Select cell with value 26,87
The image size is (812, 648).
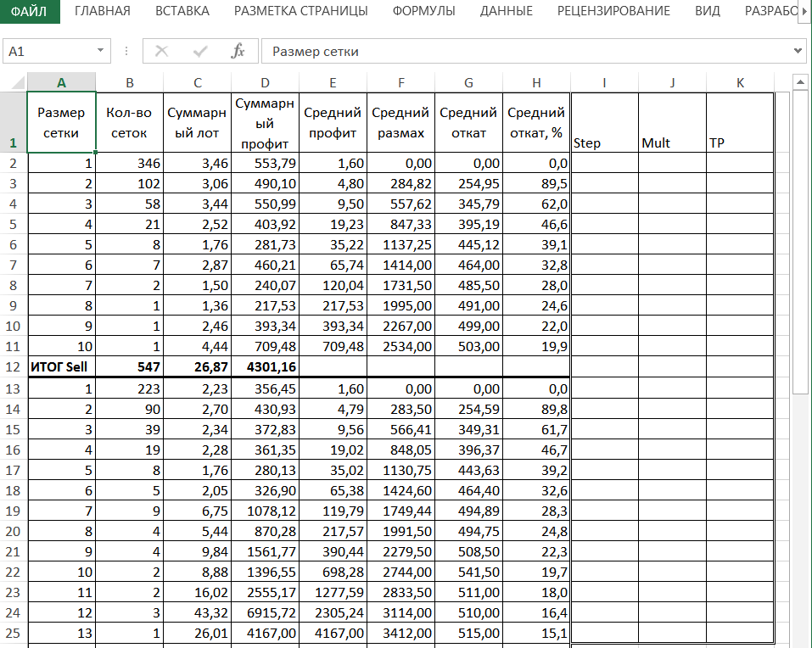[198, 367]
